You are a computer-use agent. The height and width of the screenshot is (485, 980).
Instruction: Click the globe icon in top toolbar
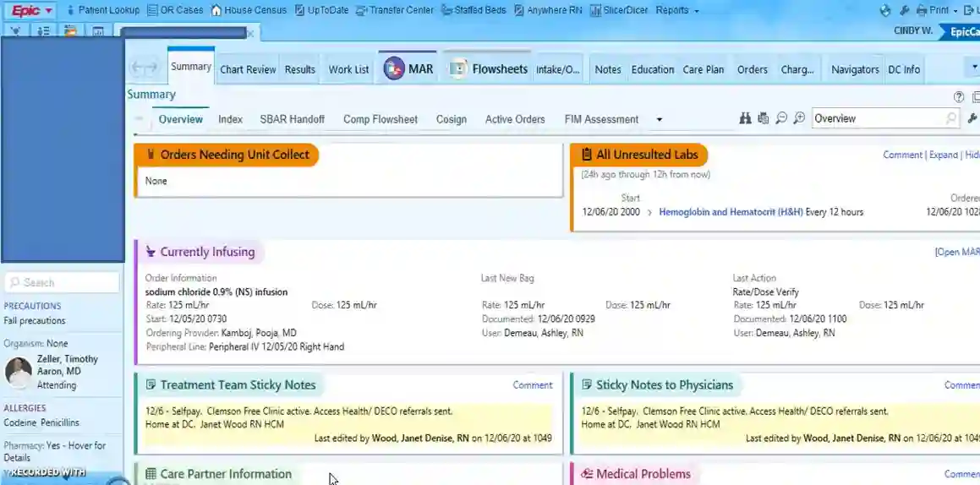click(885, 10)
